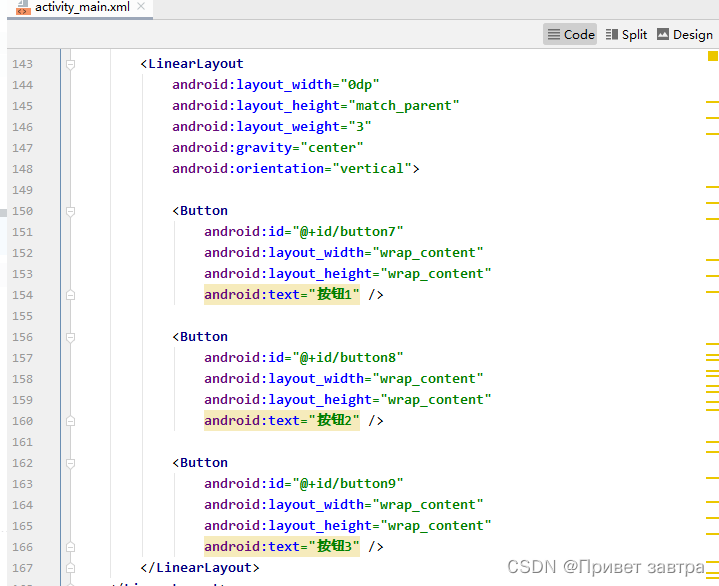Image resolution: width=719 pixels, height=586 pixels.
Task: Click line number 143 in gutter
Action: (22, 64)
